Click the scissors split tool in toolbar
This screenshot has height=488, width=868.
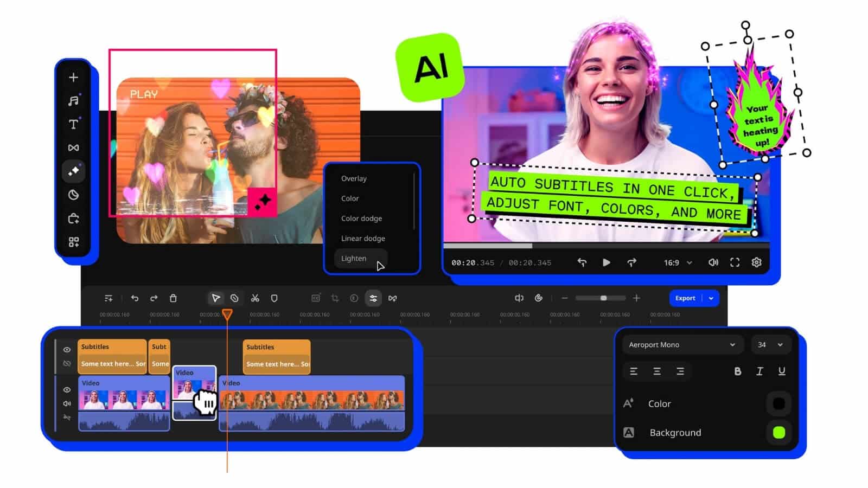[x=255, y=298]
